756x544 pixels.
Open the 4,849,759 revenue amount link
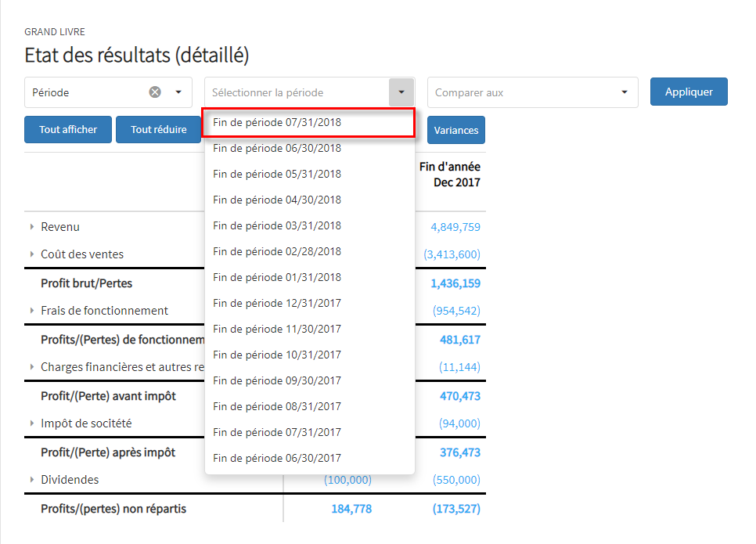coord(455,227)
